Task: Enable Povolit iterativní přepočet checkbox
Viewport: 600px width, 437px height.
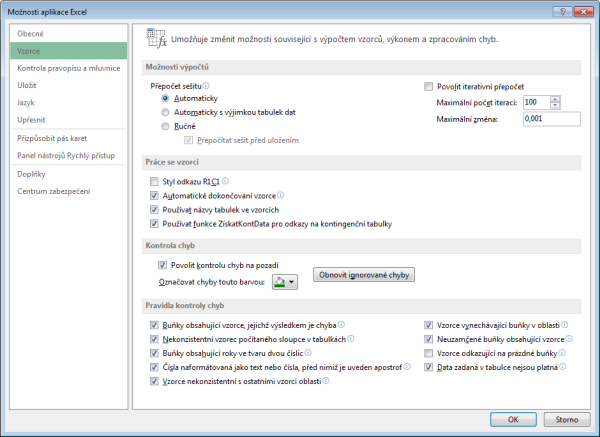Action: tap(428, 86)
